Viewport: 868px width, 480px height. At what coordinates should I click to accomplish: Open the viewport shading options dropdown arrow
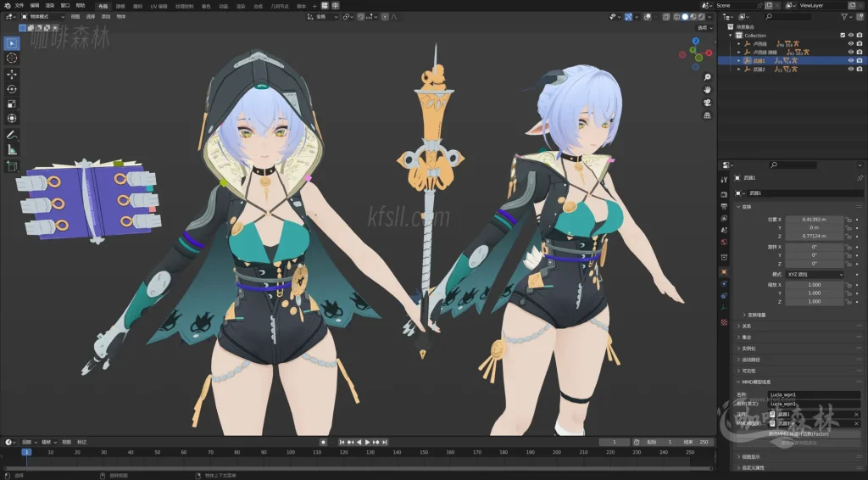(x=709, y=17)
